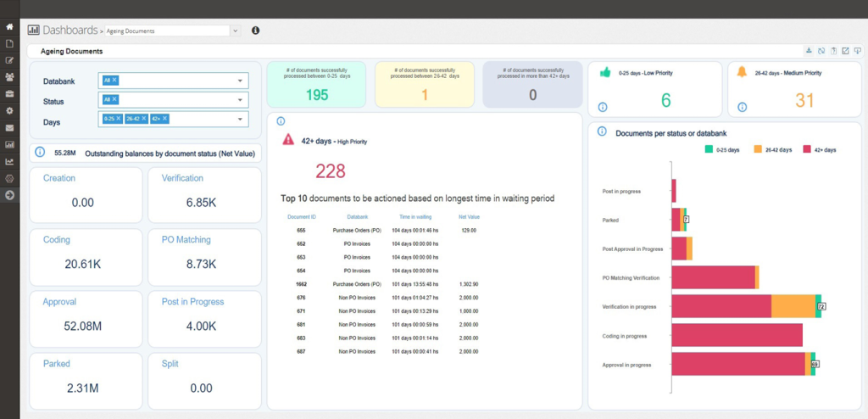Screen dimensions: 868x419
Task: Click the envelope mail icon in sidebar
Action: 9,128
